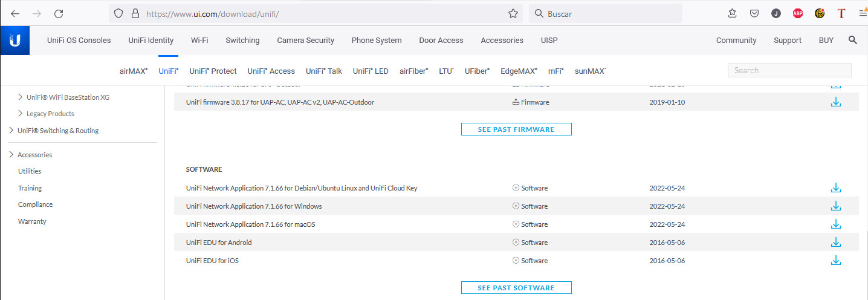Select the UniFi Protect tab
The height and width of the screenshot is (300, 868).
pos(213,71)
